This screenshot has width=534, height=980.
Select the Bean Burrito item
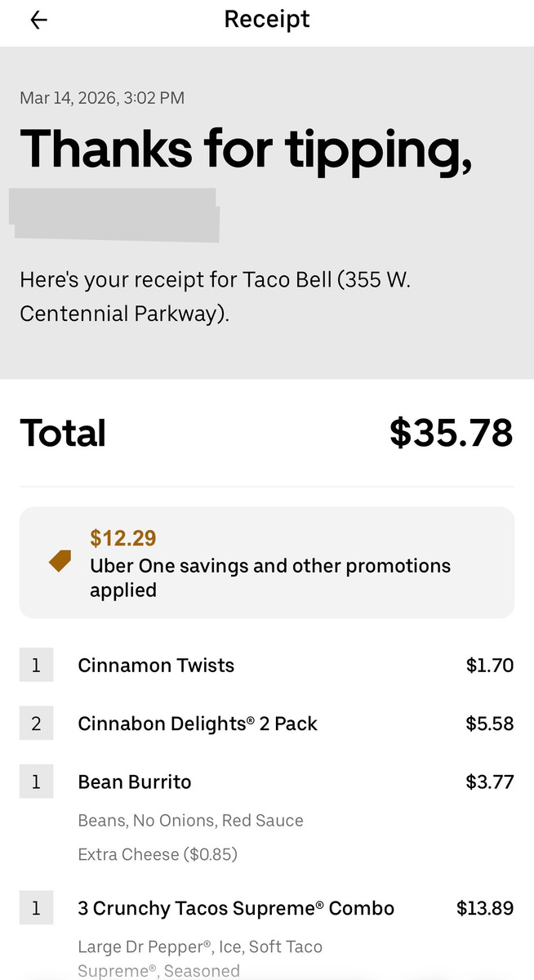[135, 782]
